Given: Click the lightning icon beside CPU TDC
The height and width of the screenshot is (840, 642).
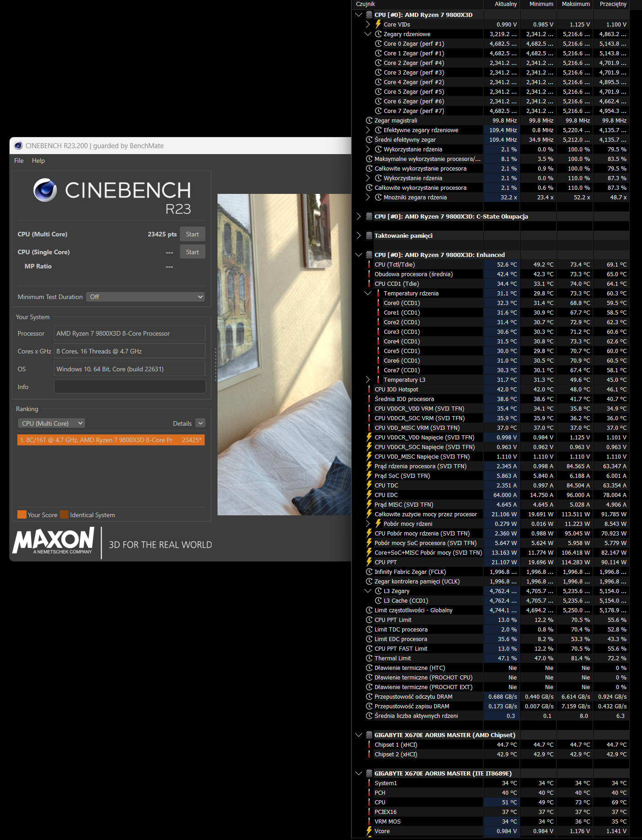Looking at the screenshot, I should click(369, 485).
